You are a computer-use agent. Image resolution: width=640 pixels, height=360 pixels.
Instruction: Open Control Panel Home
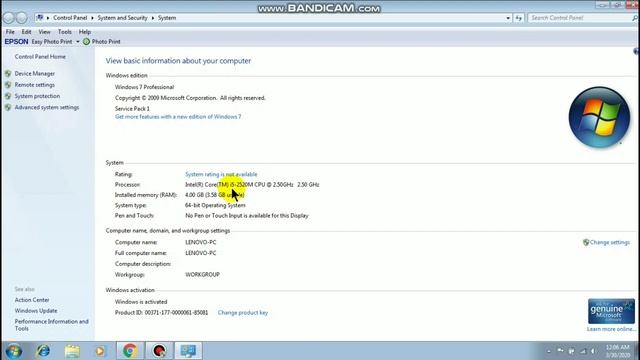pyautogui.click(x=40, y=57)
